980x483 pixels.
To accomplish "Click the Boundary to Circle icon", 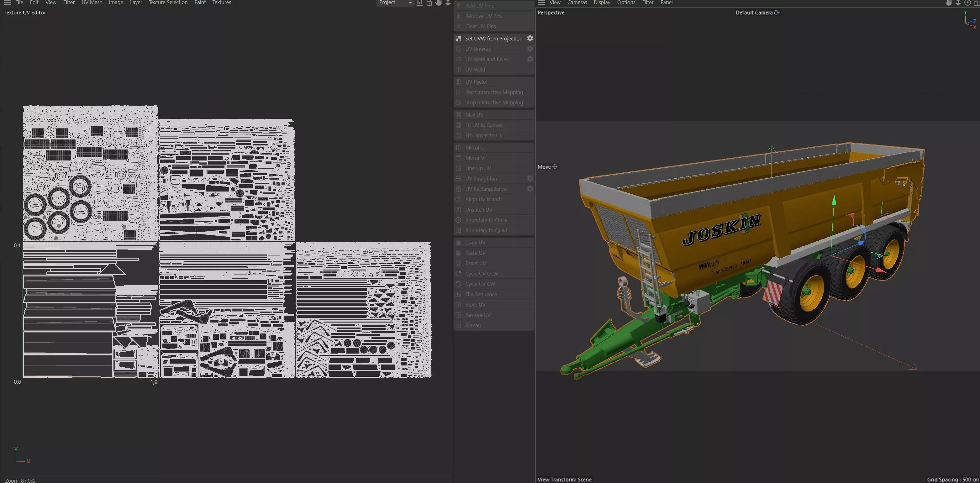I will pyautogui.click(x=458, y=220).
